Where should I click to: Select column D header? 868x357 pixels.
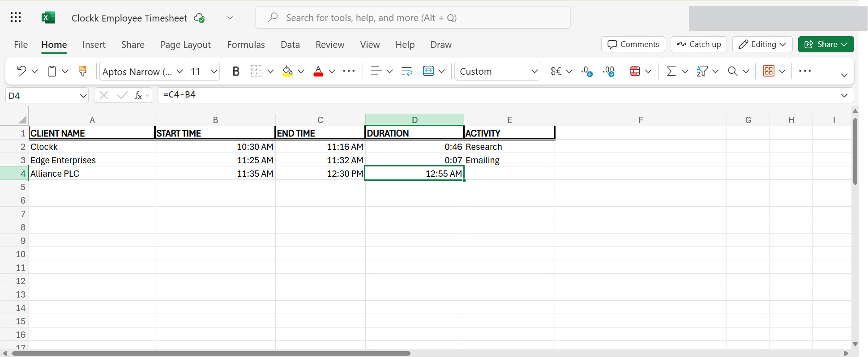(415, 120)
